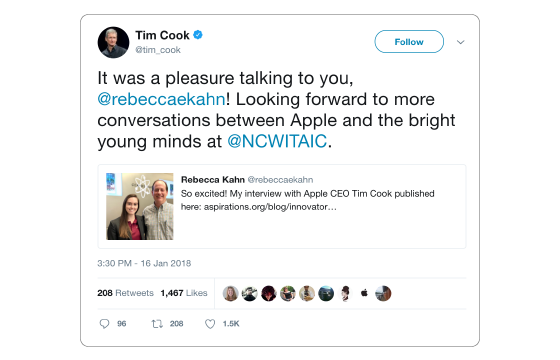Open the Apple logo liker avatar
Screen dimensions: 560x360
click(x=364, y=293)
